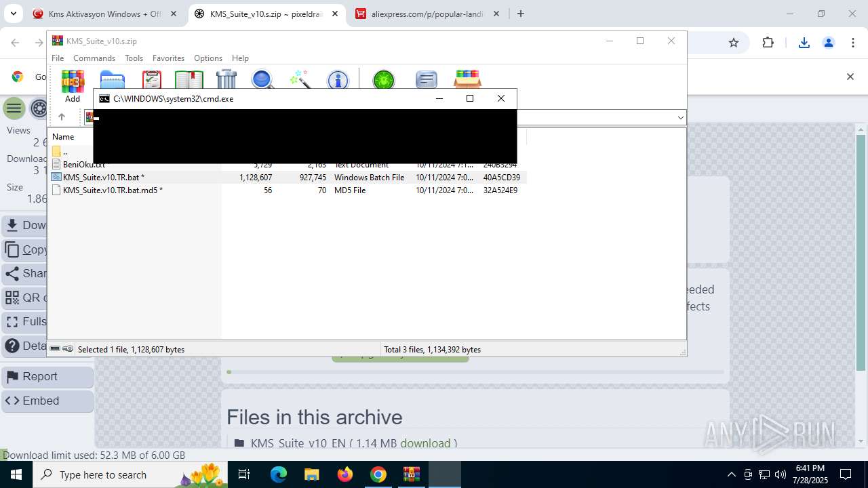Click pixeldrain Embed button
The height and width of the screenshot is (488, 868).
(x=47, y=401)
